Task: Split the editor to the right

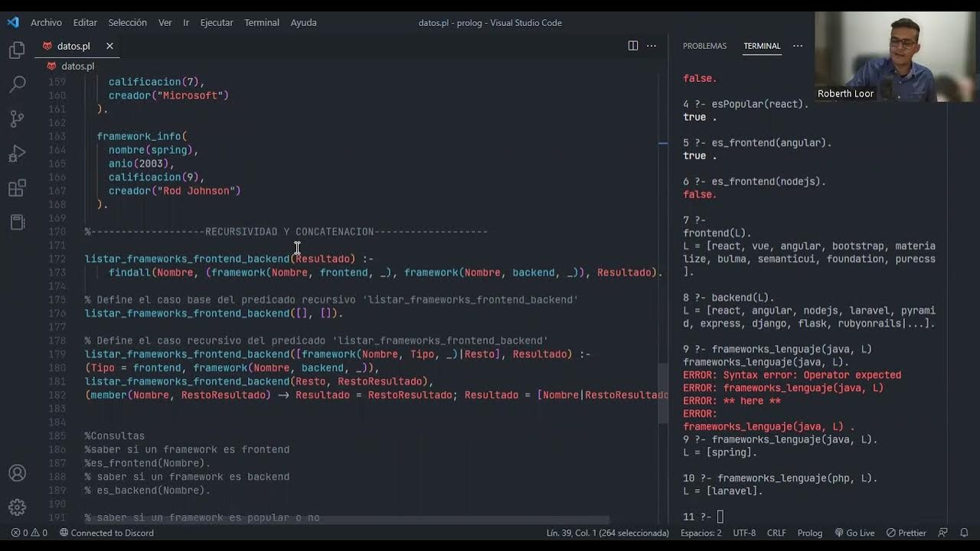Action: coord(633,46)
